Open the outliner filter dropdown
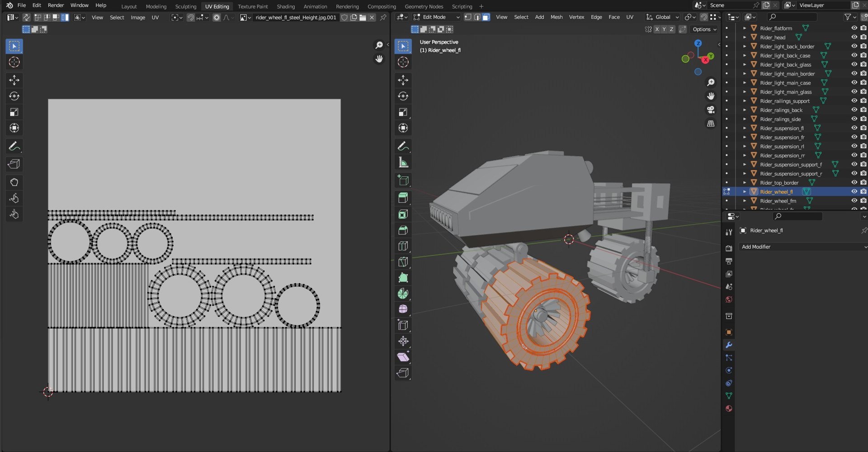This screenshot has width=868, height=452. coord(850,17)
